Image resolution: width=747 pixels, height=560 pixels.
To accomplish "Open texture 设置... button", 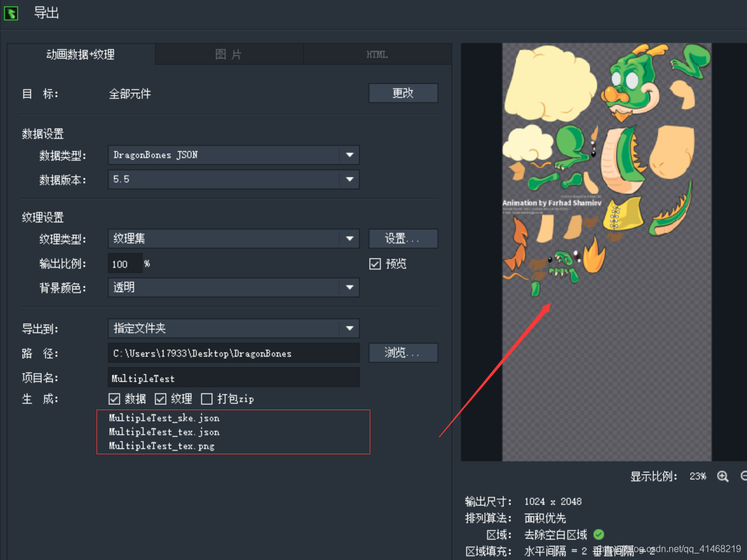I will 403,239.
